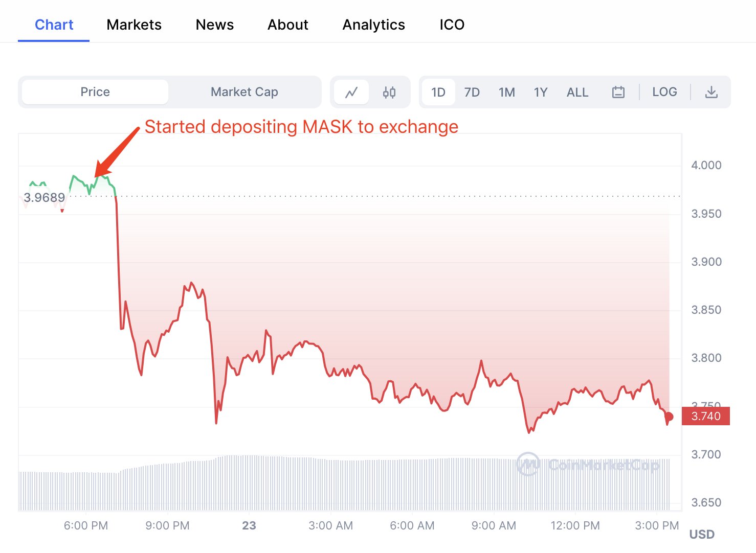Toggle the LOG scale option
Viewport: 756px width, 553px height.
coord(664,92)
